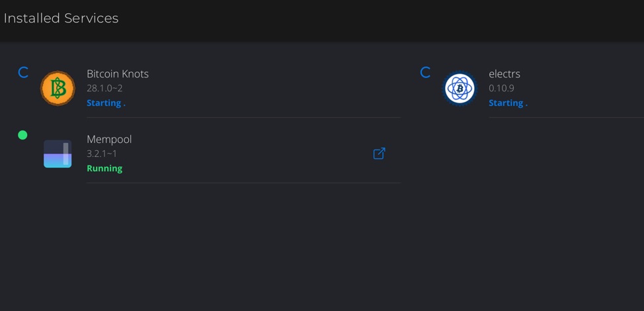This screenshot has height=311, width=644.
Task: Click electrs version 0.10.9 text
Action: (501, 88)
